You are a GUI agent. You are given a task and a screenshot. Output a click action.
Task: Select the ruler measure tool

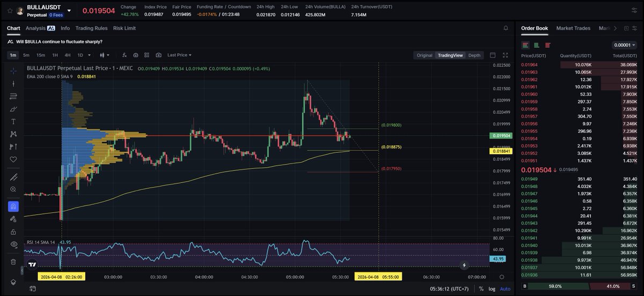(x=13, y=176)
